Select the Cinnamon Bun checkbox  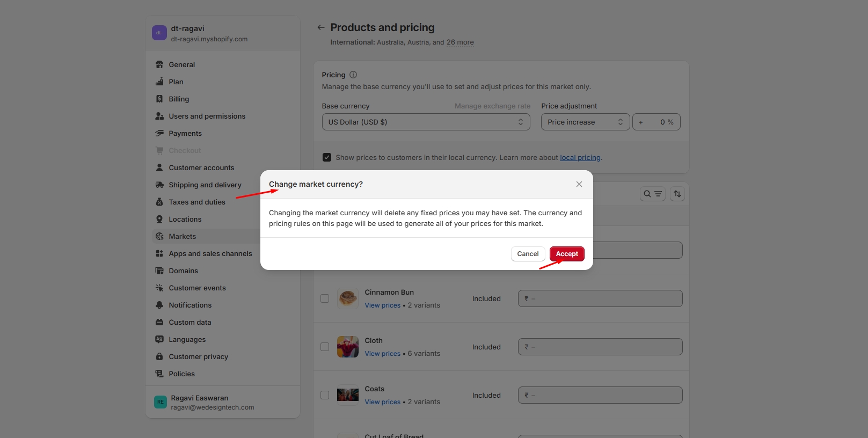pyautogui.click(x=325, y=298)
